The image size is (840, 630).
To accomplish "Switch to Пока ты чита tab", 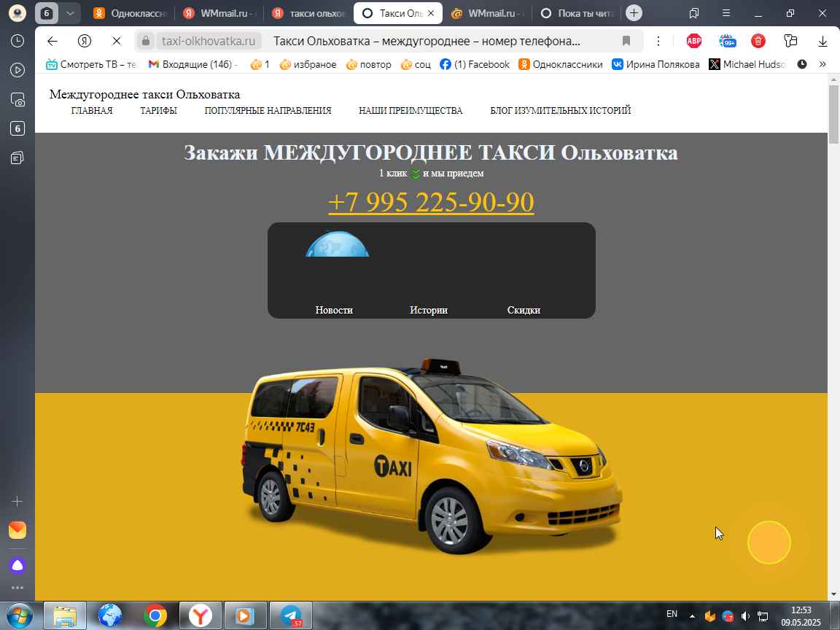I will [x=576, y=13].
